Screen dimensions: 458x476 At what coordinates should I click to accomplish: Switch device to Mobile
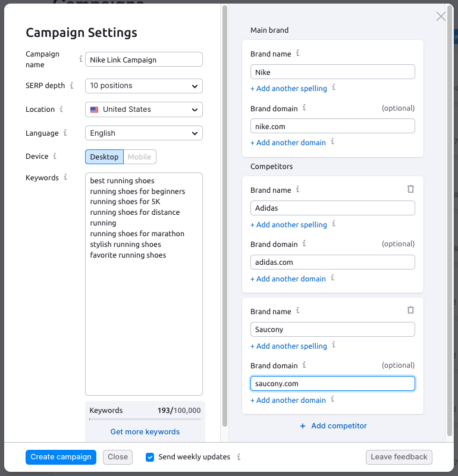[x=140, y=156]
